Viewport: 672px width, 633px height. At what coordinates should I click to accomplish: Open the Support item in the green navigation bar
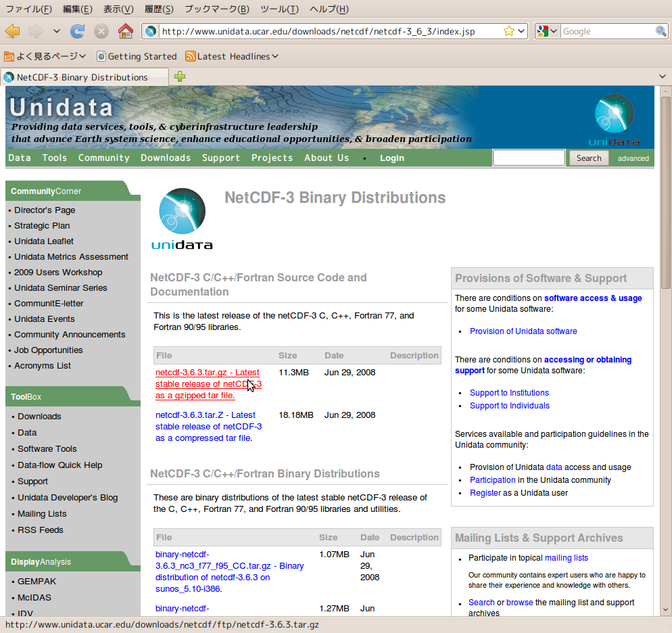[220, 158]
